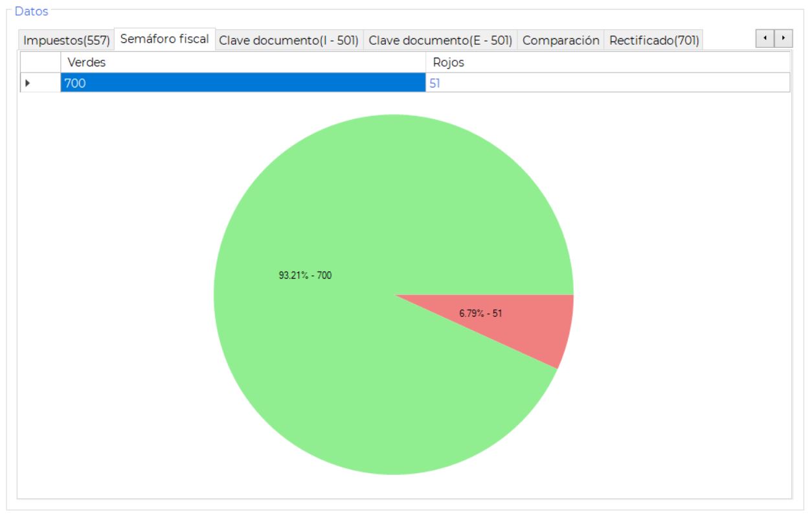Open the Comparación tab
812x521 pixels.
pyautogui.click(x=561, y=40)
